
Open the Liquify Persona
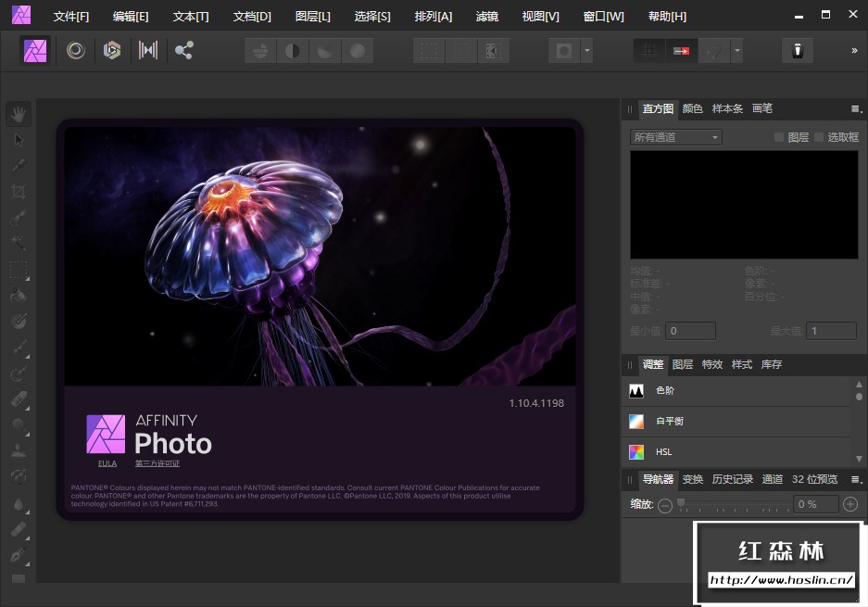(x=75, y=51)
